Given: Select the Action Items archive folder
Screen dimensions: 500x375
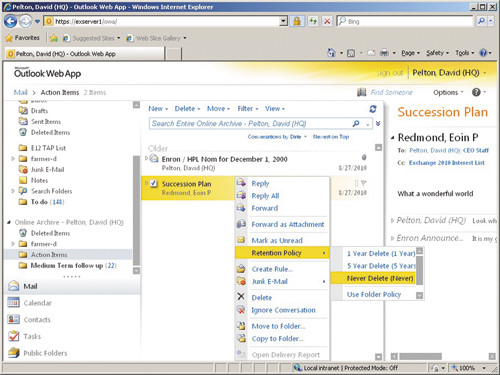Looking at the screenshot, I should (x=49, y=255).
